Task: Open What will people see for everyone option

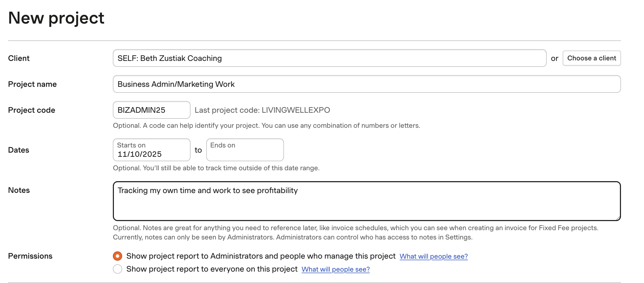Action: (335, 269)
